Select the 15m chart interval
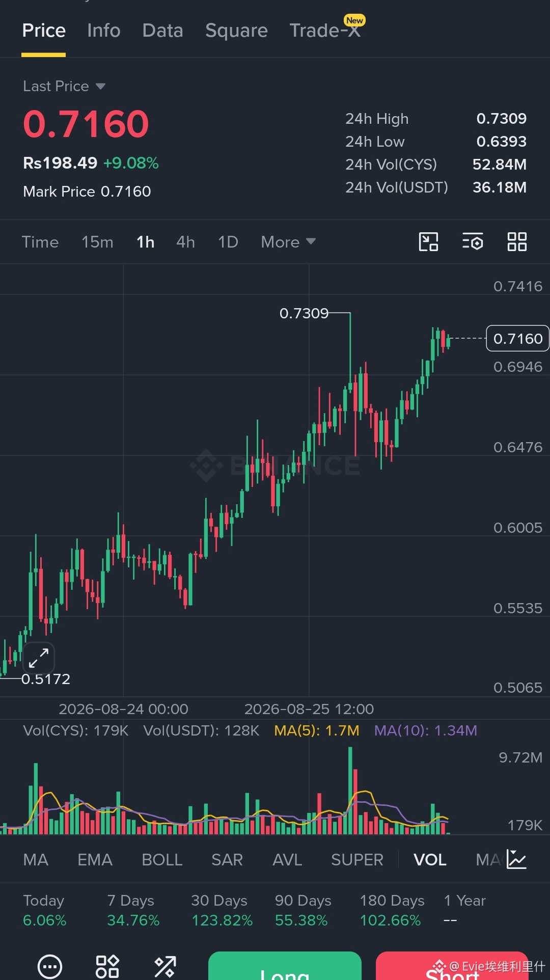This screenshot has height=980, width=550. tap(97, 242)
